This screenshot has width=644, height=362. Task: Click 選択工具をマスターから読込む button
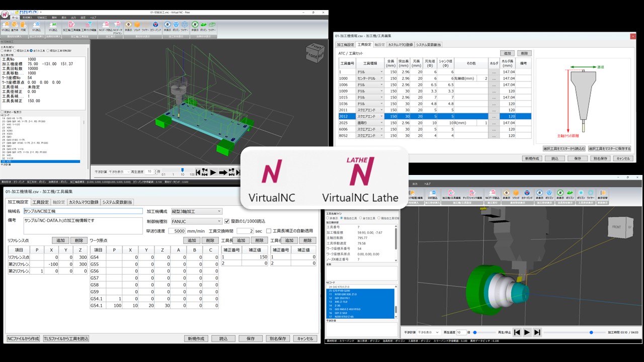564,149
